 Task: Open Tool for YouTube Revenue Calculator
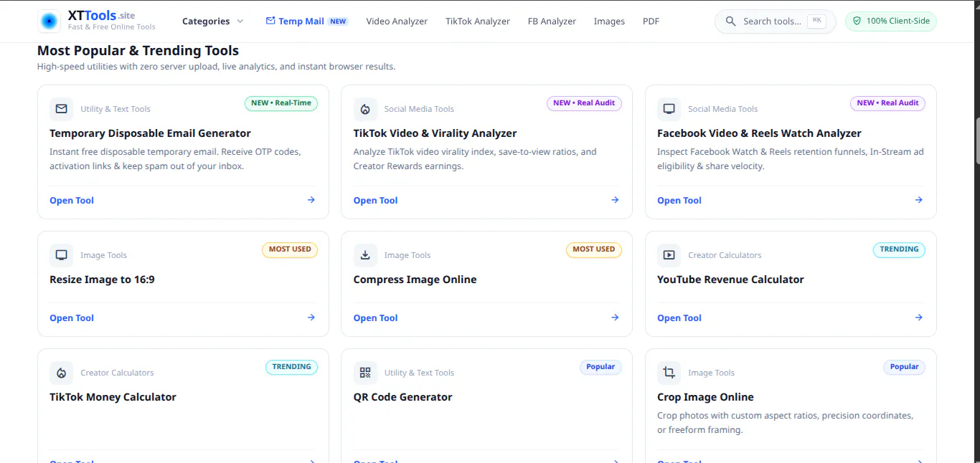(679, 318)
